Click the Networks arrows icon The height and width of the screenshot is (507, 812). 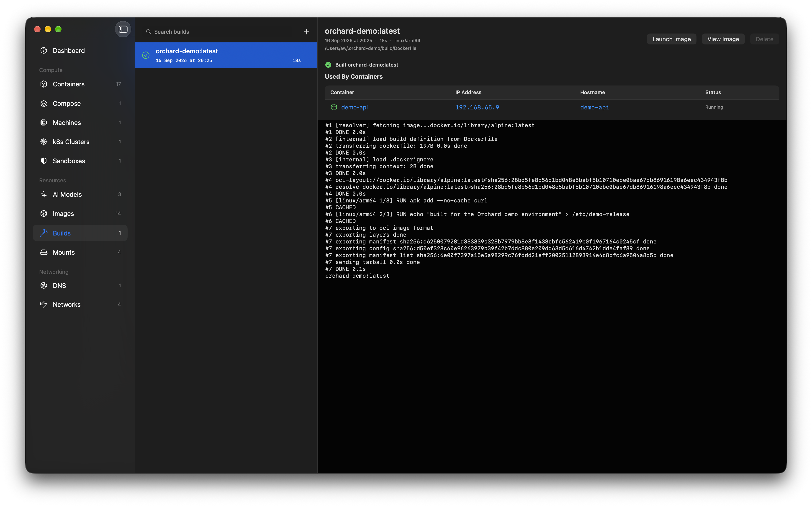[x=44, y=304]
